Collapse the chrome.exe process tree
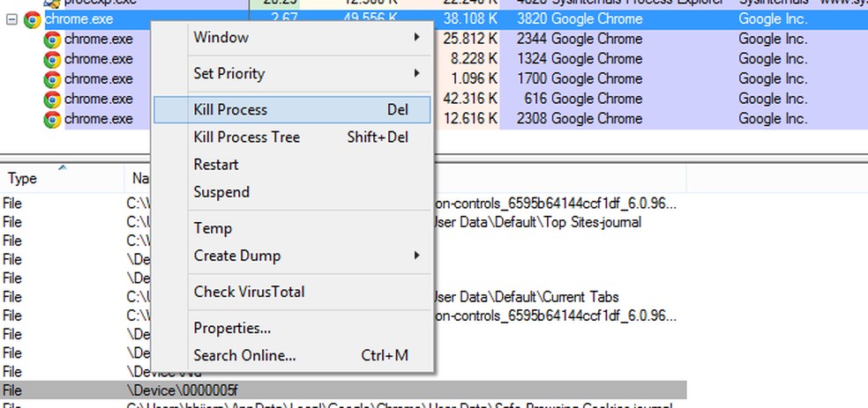868x408 pixels. coord(11,20)
